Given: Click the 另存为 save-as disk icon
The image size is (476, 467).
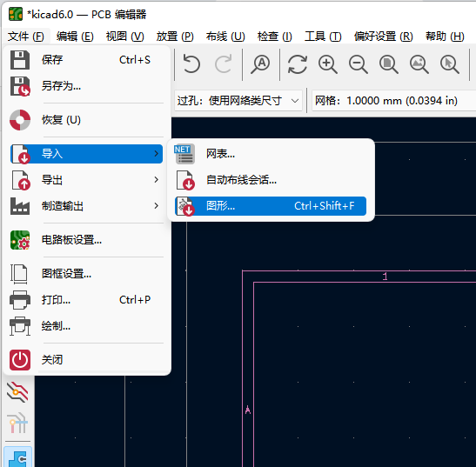Looking at the screenshot, I should [x=20, y=86].
